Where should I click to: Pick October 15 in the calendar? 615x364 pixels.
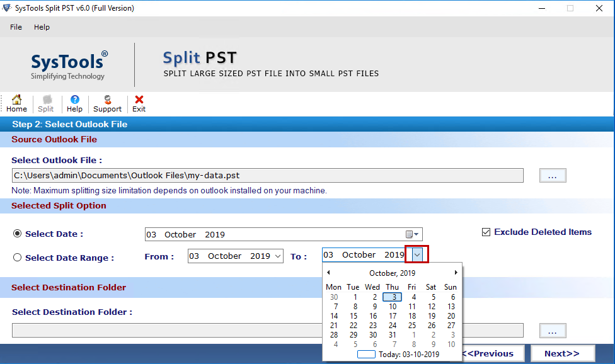point(353,316)
